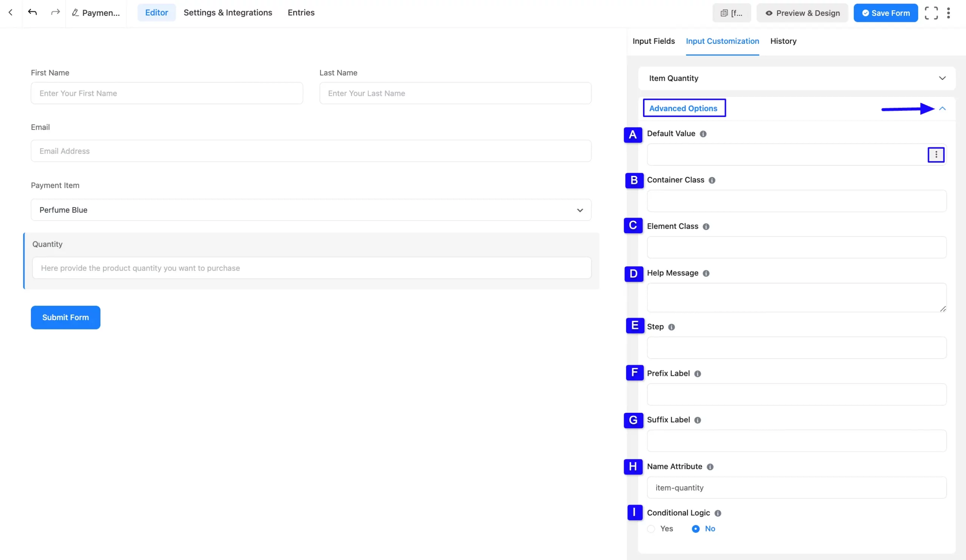The width and height of the screenshot is (966, 560).
Task: Click info icon next to Help Message
Action: pyautogui.click(x=706, y=273)
